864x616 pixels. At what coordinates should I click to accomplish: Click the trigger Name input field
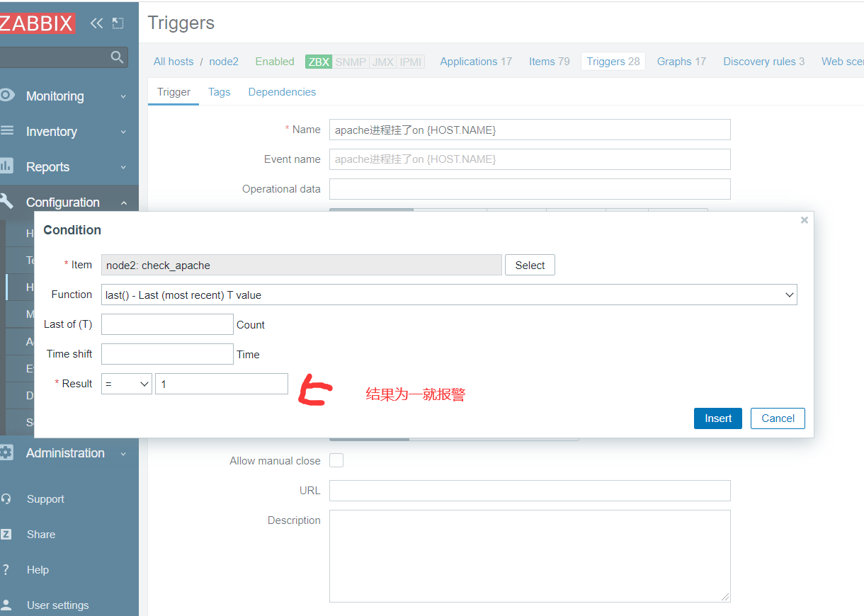point(530,130)
